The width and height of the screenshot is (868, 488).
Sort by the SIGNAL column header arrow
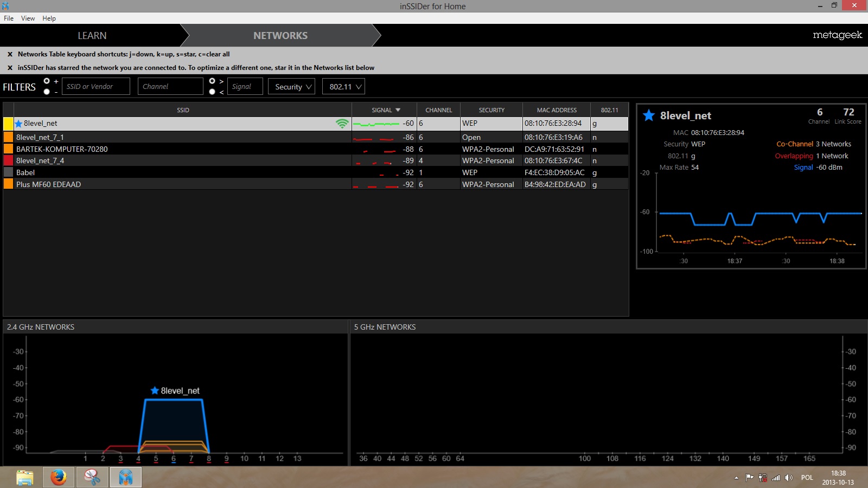(x=398, y=110)
